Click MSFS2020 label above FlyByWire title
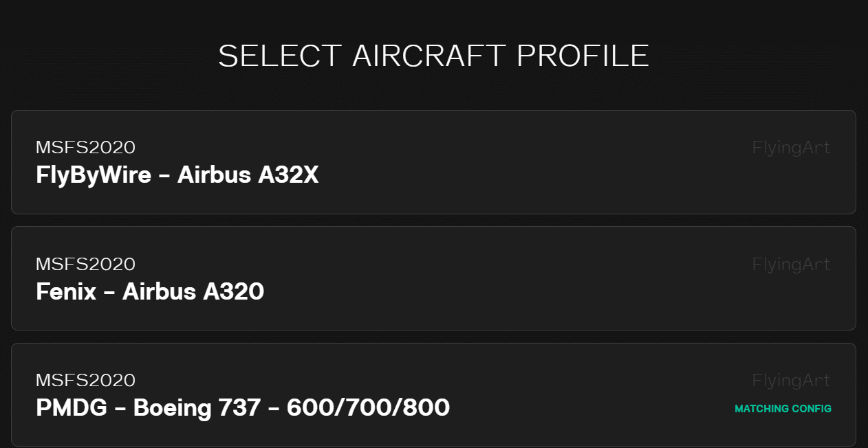This screenshot has height=448, width=868. [85, 148]
